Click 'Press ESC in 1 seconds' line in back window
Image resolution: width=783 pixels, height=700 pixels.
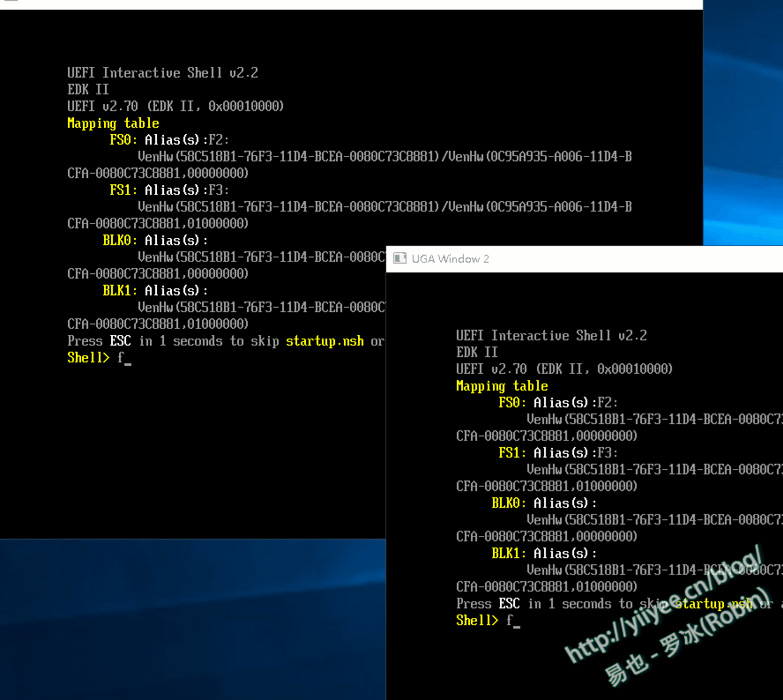click(x=226, y=341)
